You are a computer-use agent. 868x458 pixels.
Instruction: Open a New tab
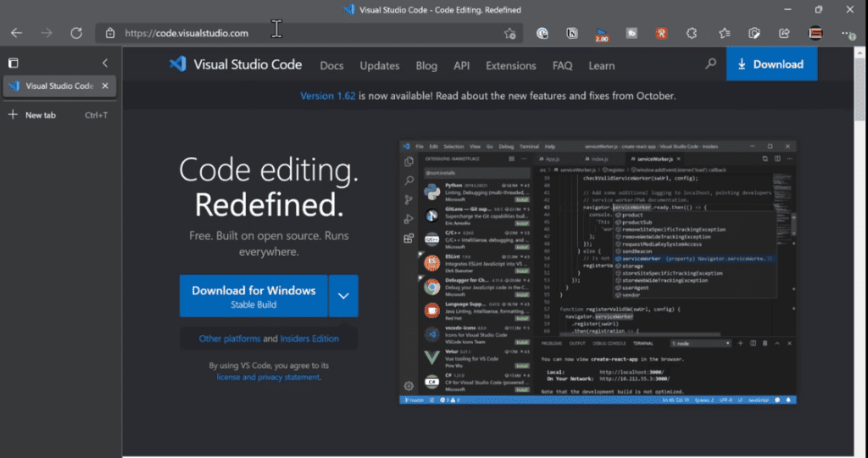[x=58, y=115]
